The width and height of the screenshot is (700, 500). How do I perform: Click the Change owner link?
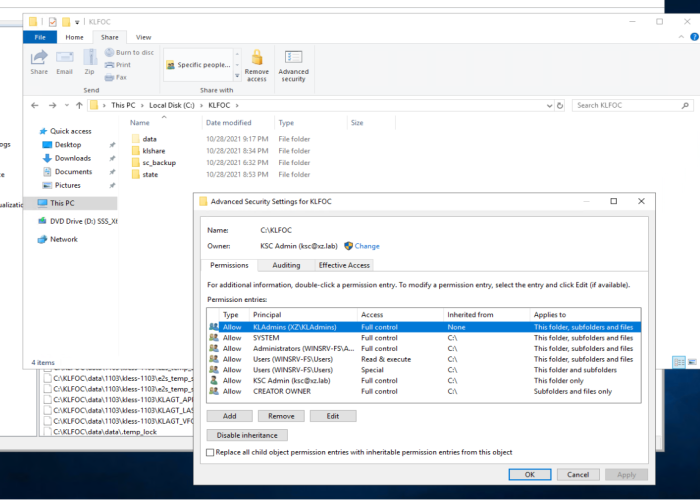pyautogui.click(x=366, y=246)
